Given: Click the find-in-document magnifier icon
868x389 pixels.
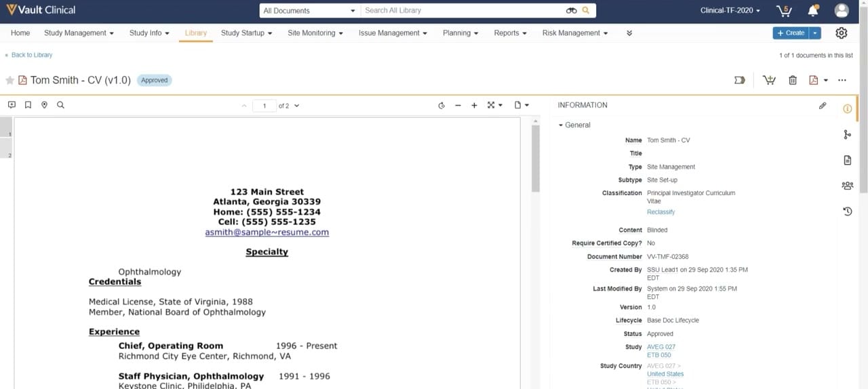Looking at the screenshot, I should click(60, 105).
